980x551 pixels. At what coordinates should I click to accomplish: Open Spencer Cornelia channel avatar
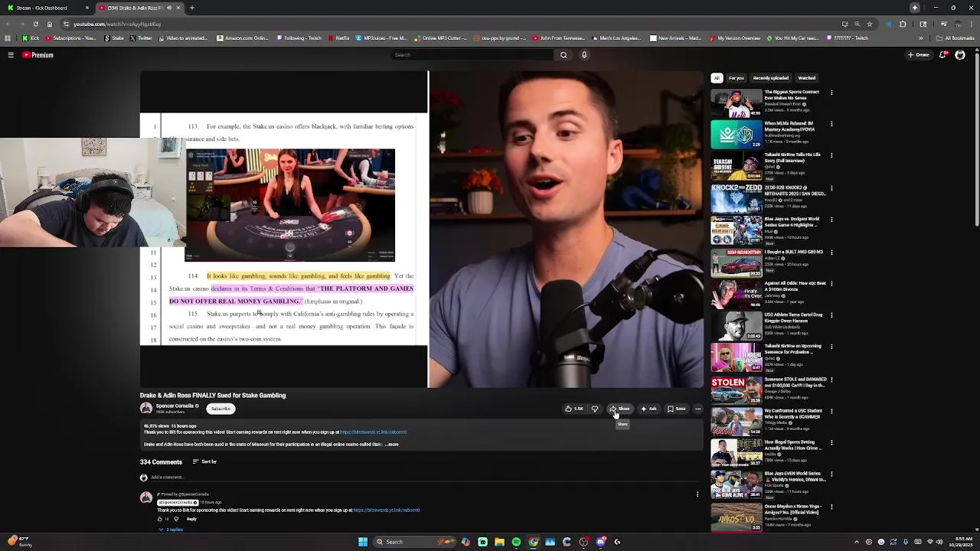145,409
